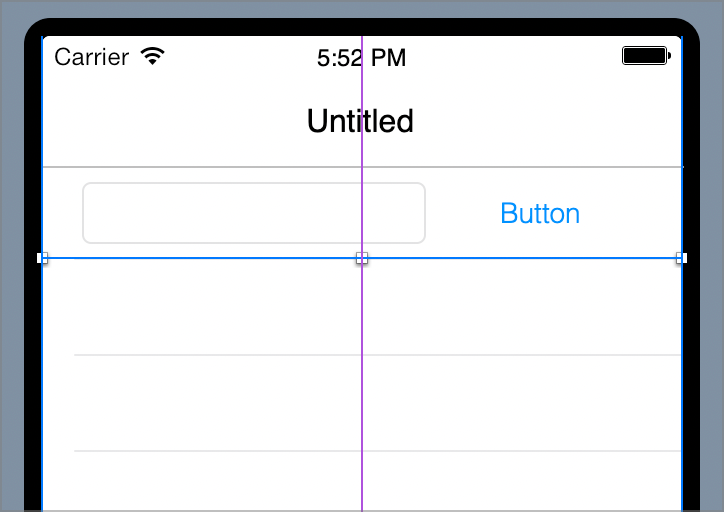Select the right edge resize handle
The image size is (724, 512).
click(x=681, y=258)
